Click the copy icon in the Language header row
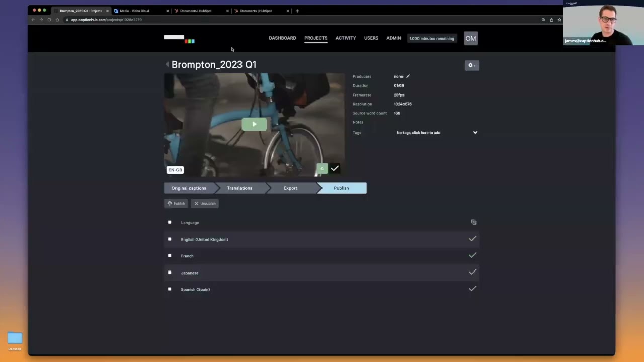 point(473,222)
